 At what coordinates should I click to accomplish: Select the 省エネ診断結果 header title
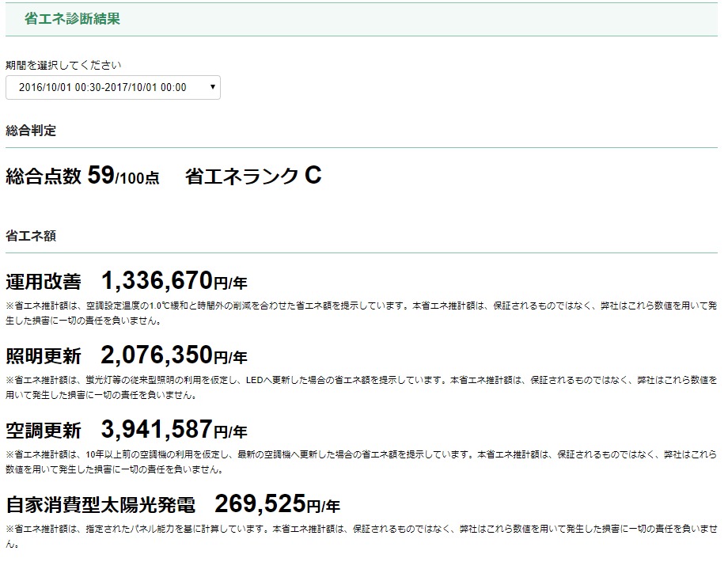click(72, 18)
